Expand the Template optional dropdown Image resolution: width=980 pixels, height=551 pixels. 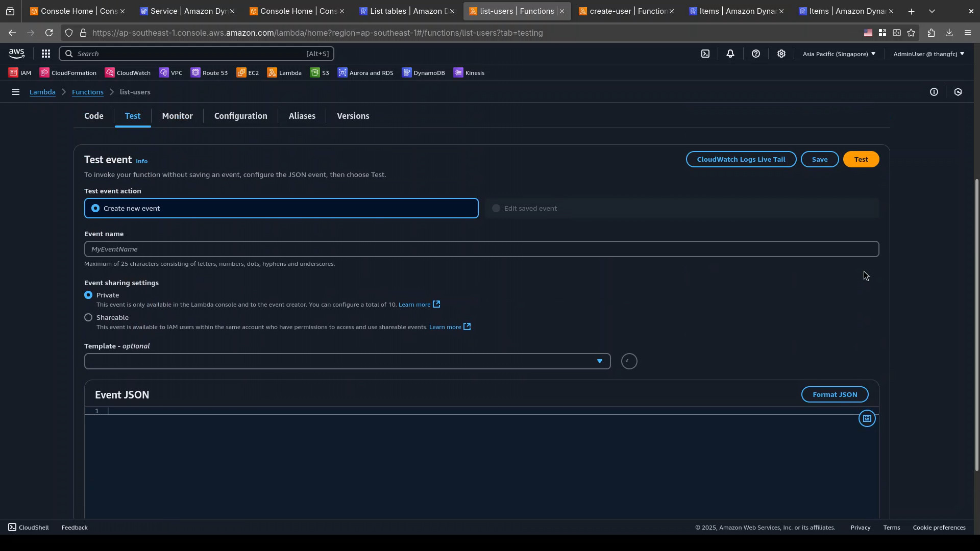point(347,362)
